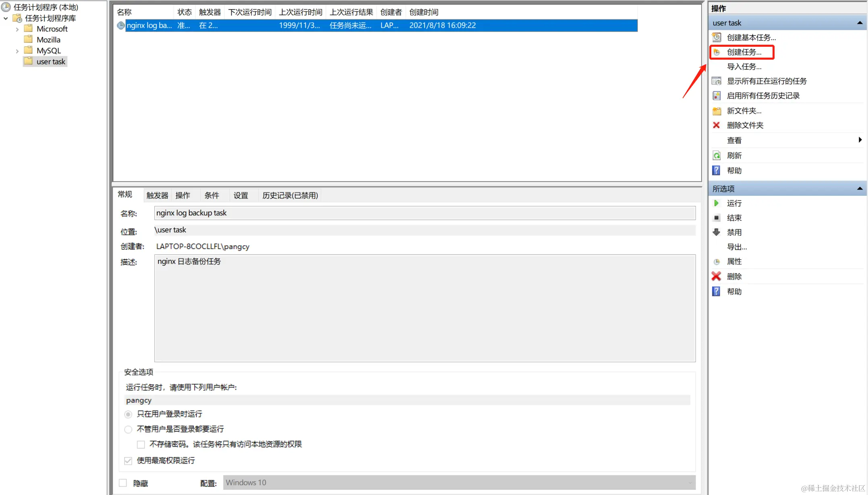Click the red X delete folder (删除文件夹) icon

pos(716,125)
